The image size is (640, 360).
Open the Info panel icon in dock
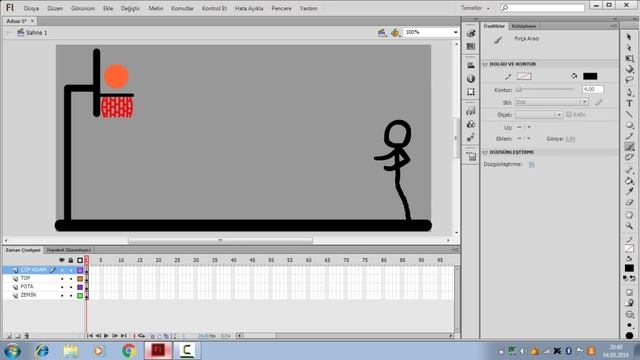pos(471,78)
